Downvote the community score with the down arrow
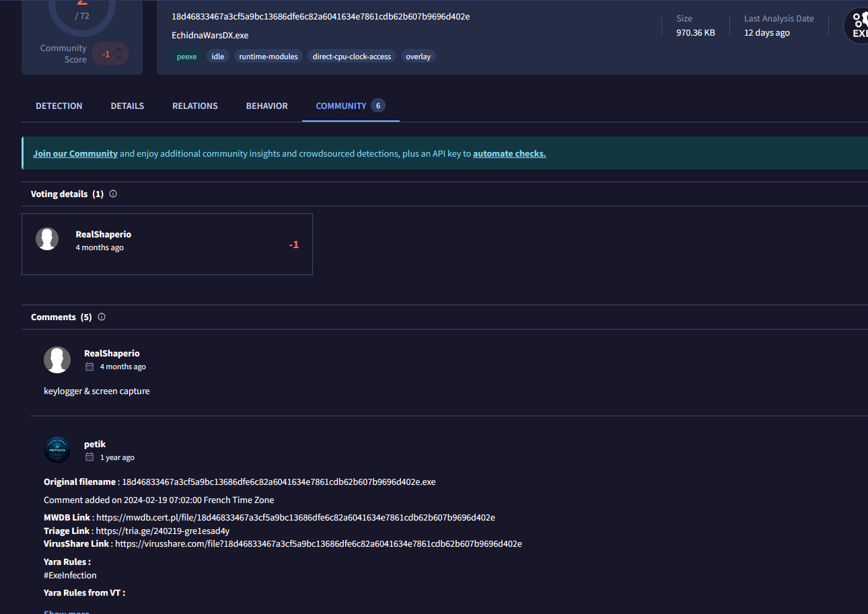 point(120,59)
